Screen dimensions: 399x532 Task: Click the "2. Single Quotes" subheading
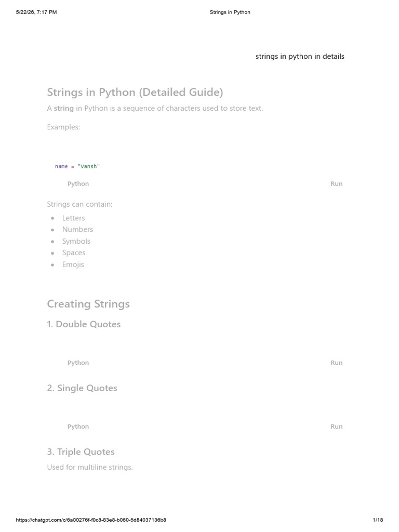click(82, 388)
